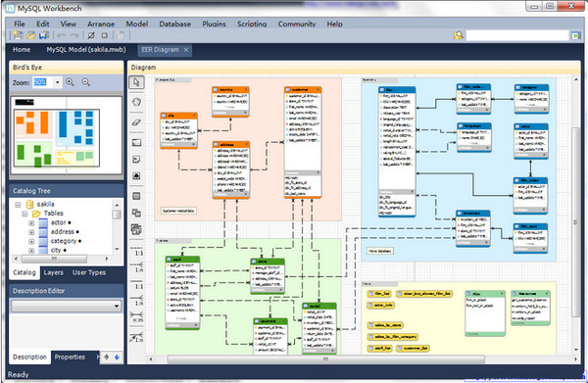588x383 pixels.
Task: Click the Bird's Eye diagram thumbnail
Action: tap(67, 135)
